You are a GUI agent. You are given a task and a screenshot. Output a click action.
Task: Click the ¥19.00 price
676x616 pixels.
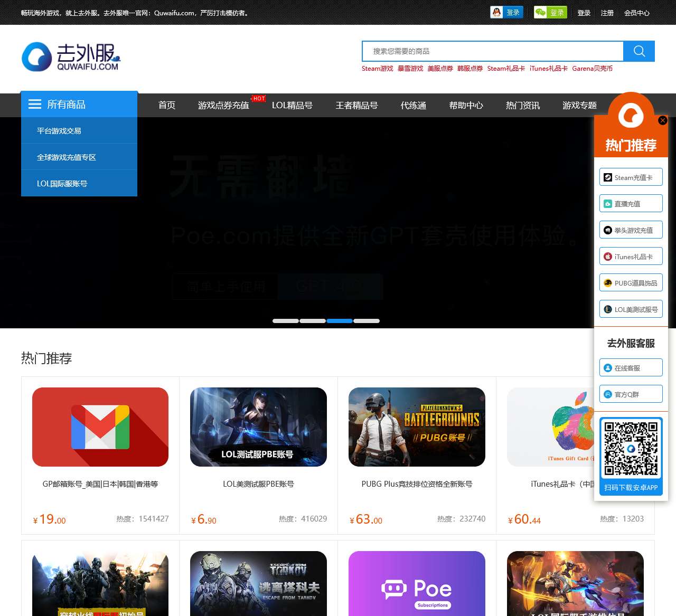50,519
